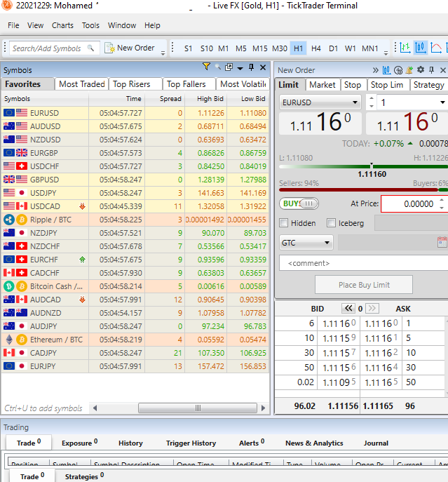Click the New Order toolbar button
Screen dimensions: 448x482
pyautogui.click(x=130, y=48)
